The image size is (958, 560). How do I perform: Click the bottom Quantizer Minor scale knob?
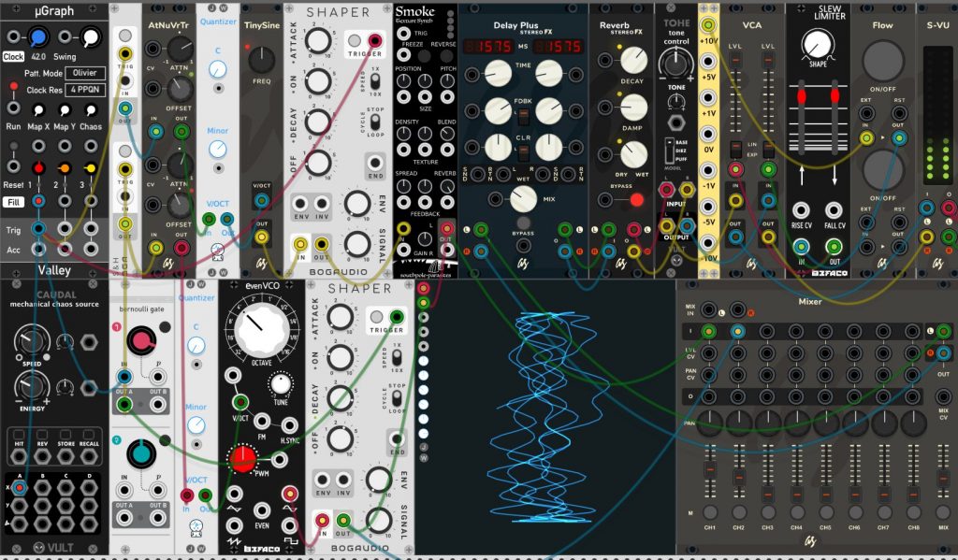pos(196,425)
